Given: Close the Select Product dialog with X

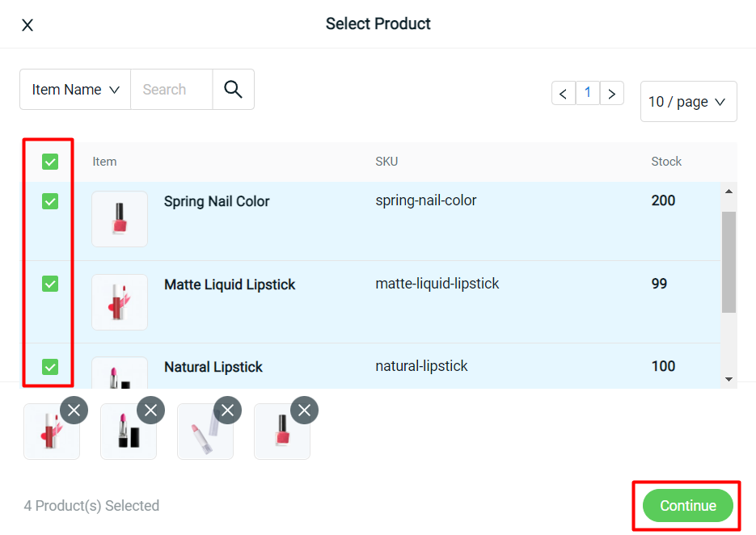Looking at the screenshot, I should [x=27, y=25].
